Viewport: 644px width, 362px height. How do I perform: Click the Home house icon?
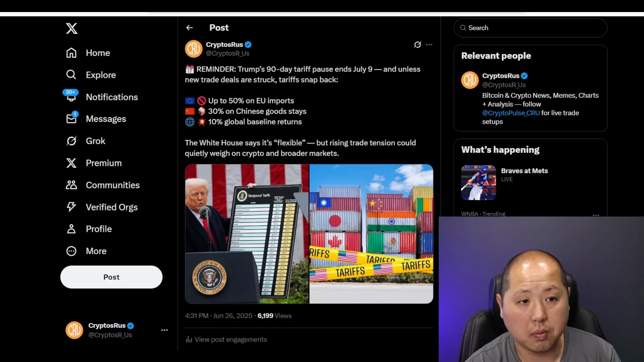point(71,53)
